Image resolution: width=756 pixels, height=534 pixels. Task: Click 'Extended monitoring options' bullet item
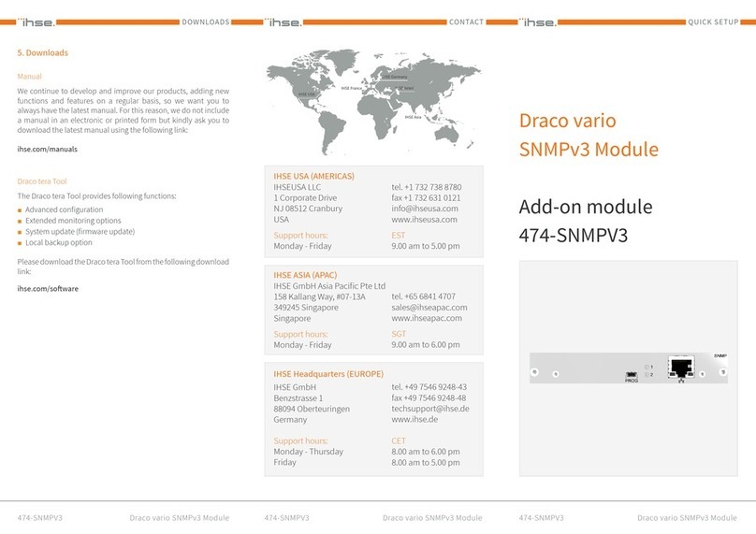coord(73,221)
